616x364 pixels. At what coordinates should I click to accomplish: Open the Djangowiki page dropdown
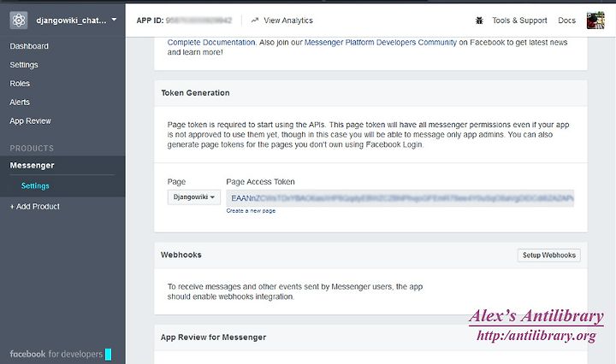[x=194, y=197]
